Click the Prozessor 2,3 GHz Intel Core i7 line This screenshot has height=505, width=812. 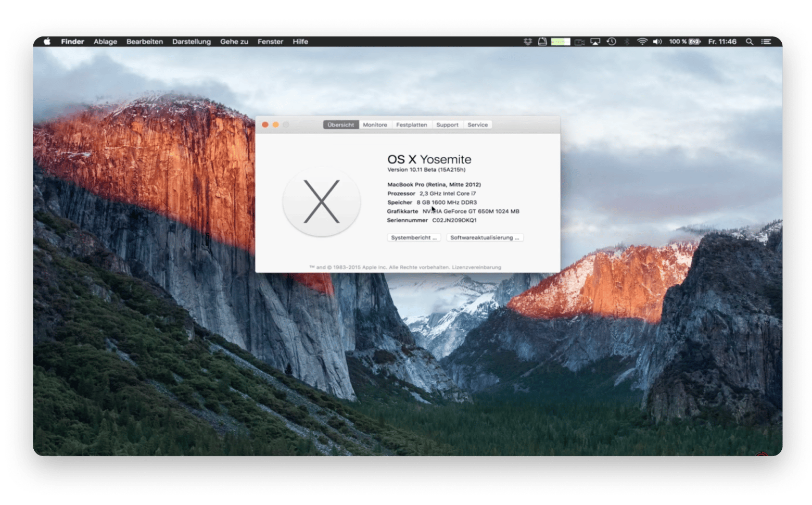coord(432,193)
